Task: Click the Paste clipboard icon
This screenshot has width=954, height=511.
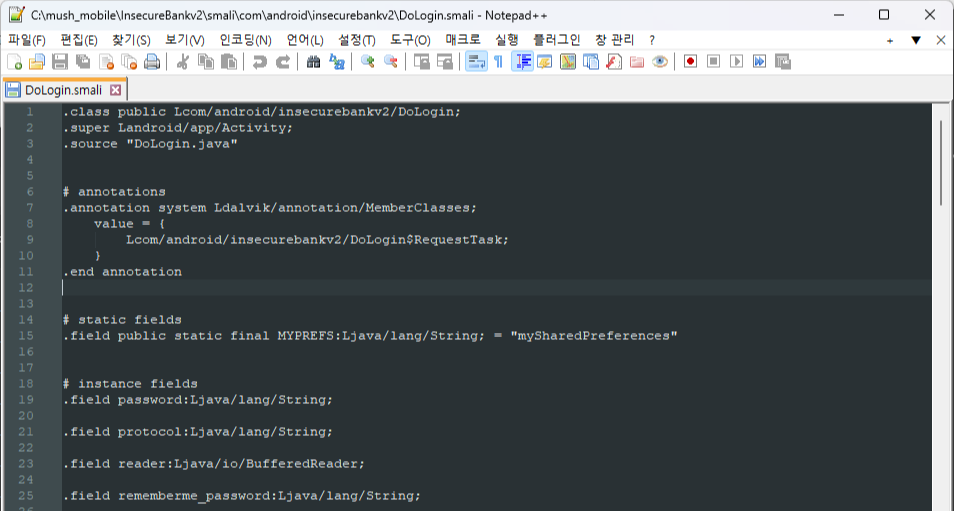Action: point(229,61)
